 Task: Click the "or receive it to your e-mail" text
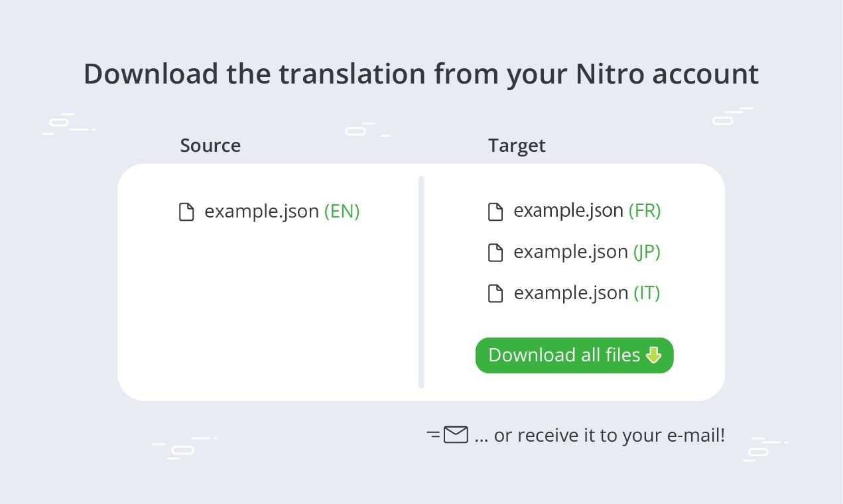click(x=600, y=436)
